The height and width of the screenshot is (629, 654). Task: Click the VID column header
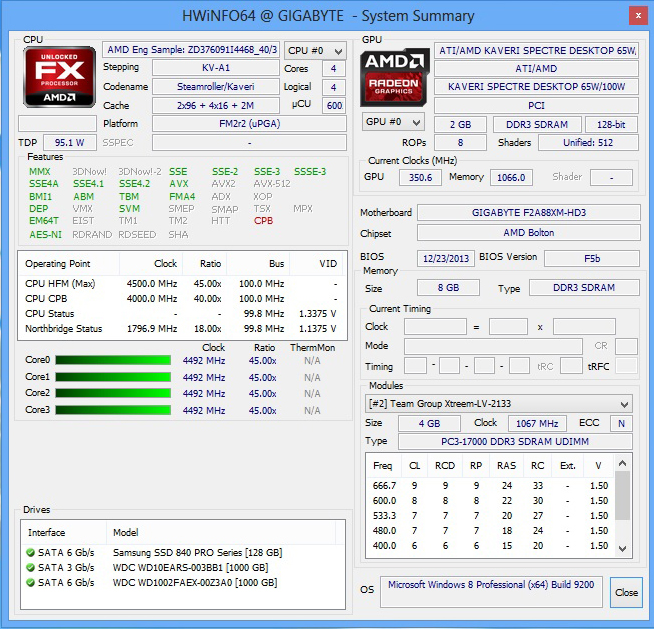(x=317, y=264)
